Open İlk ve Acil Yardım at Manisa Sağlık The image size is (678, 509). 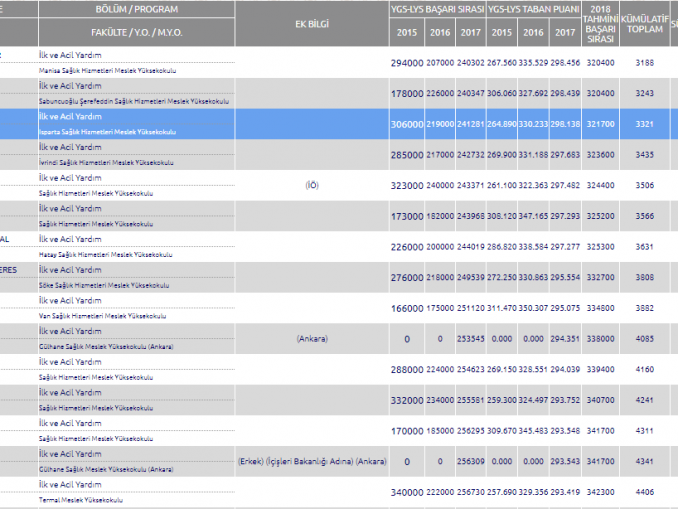tap(69, 55)
